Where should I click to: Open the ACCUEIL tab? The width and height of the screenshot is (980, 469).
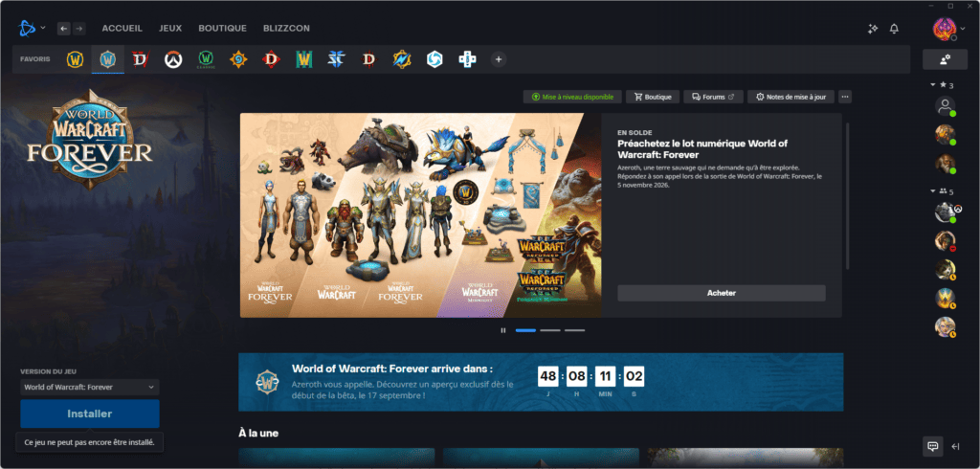pyautogui.click(x=122, y=28)
